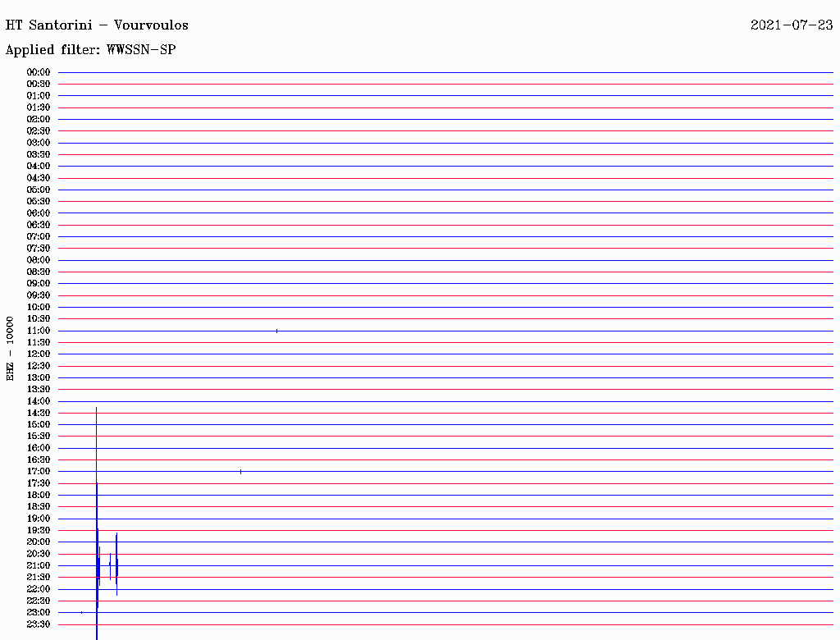The width and height of the screenshot is (840, 640).
Task: Click the '11:30' time label
Action: point(39,342)
